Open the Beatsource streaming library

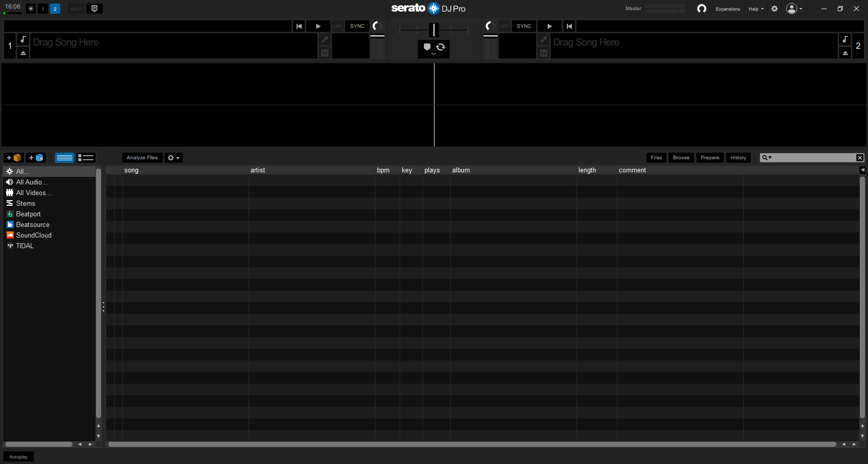pyautogui.click(x=49, y=224)
